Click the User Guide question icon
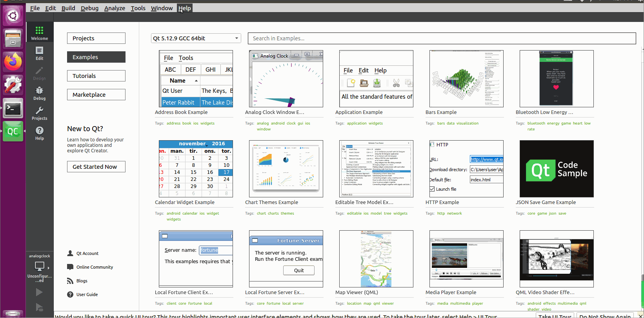 [x=70, y=295]
